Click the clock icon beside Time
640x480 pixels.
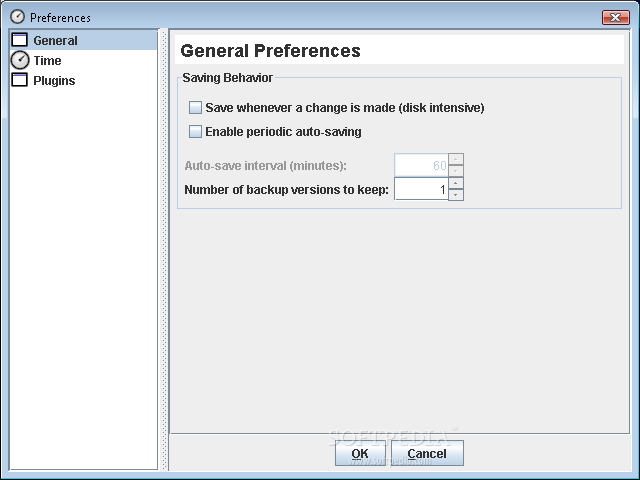point(20,61)
